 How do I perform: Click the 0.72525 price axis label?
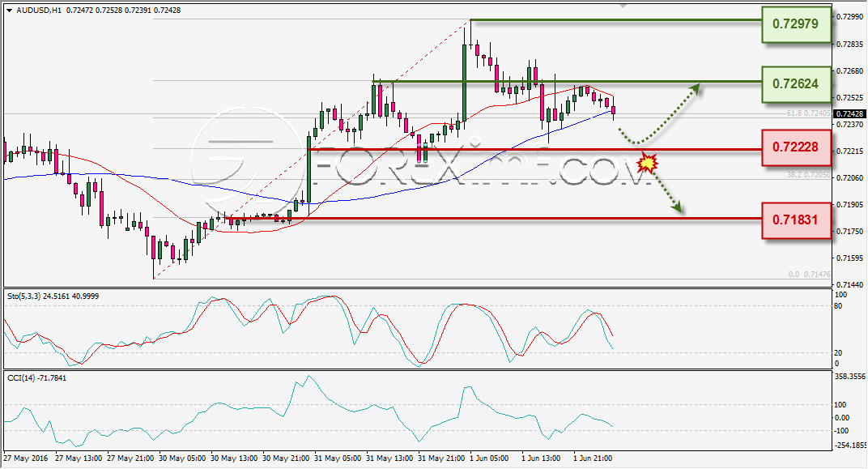pos(849,97)
